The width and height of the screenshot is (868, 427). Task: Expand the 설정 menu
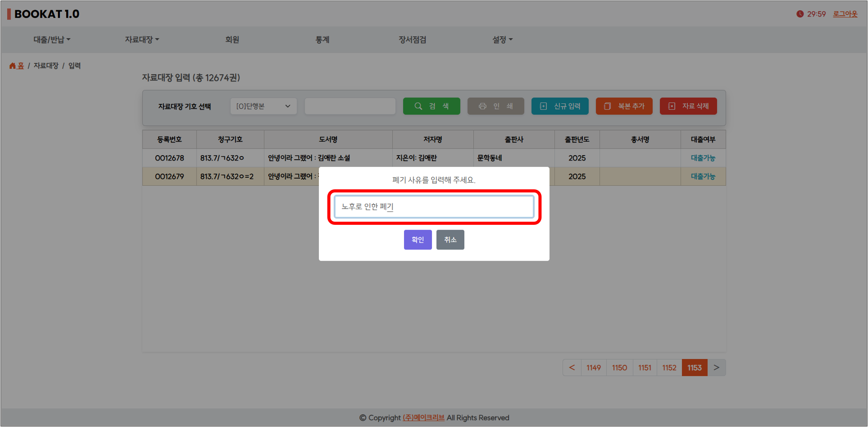(x=502, y=39)
